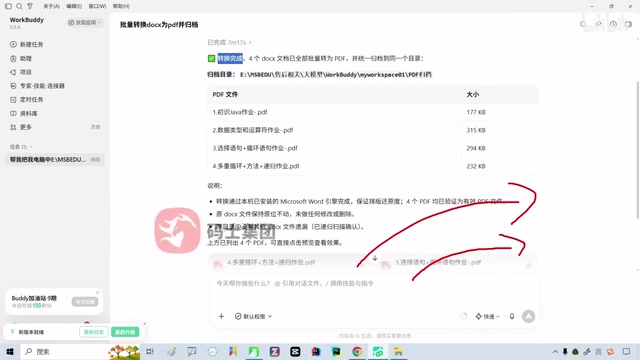The width and height of the screenshot is (640, 360).
Task: Toggle the sidebar panel icon in title bar
Action: click(8, 6)
